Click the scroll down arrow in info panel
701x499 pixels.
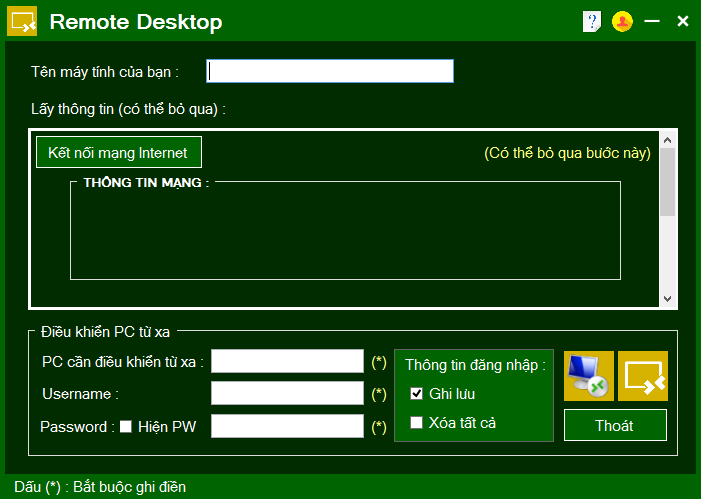(668, 298)
